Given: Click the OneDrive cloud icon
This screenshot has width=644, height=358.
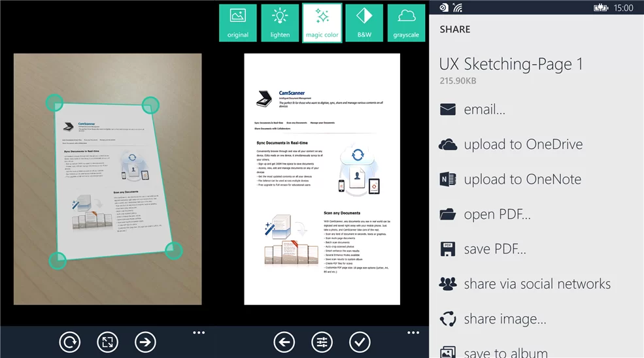Looking at the screenshot, I should tap(448, 144).
